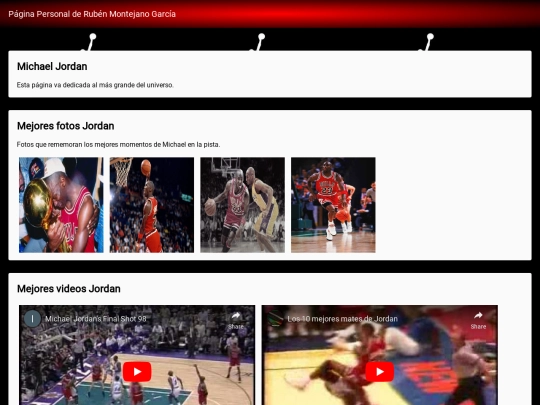Click header 'Página Personal de Rubén Montejano García'
540x405 pixels.
92,14
